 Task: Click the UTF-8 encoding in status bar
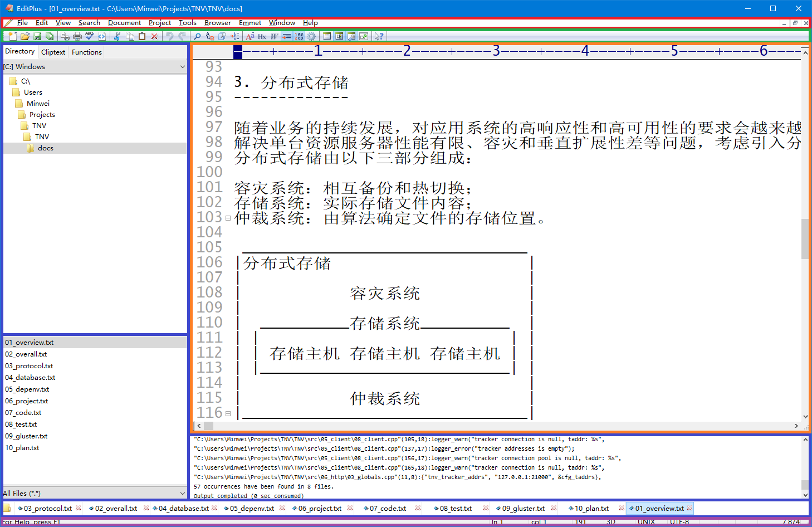click(x=679, y=521)
